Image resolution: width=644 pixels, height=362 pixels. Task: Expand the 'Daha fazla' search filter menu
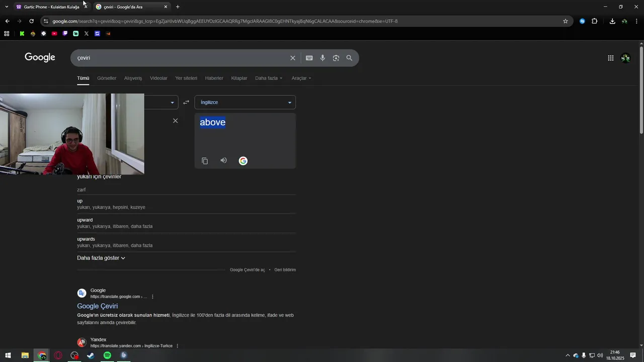[269, 78]
